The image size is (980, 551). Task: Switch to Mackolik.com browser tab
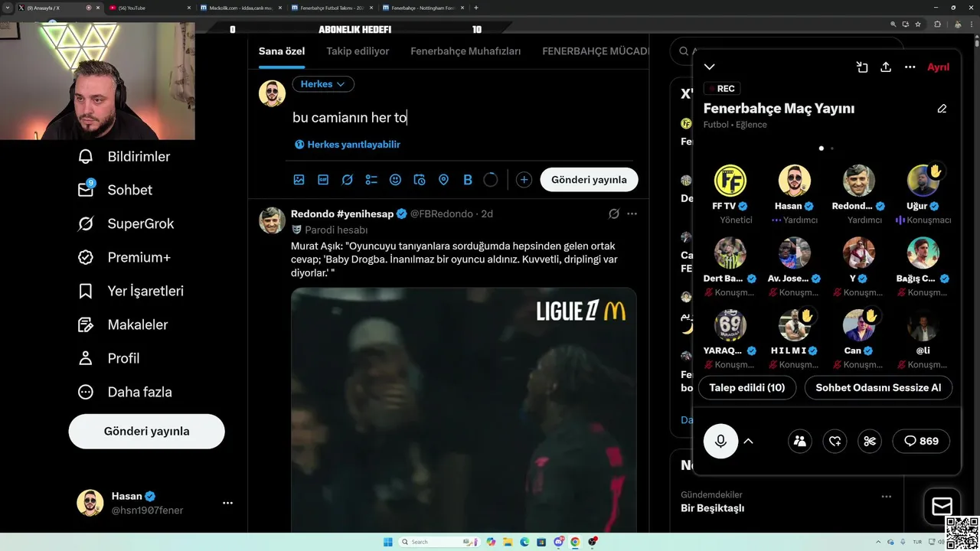pos(239,8)
